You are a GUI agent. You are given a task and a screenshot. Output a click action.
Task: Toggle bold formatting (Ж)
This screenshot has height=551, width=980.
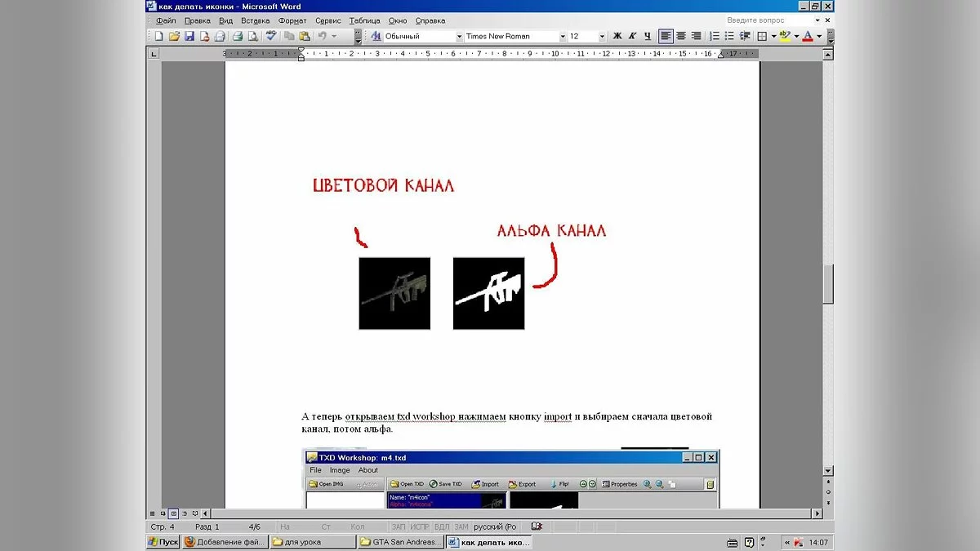[x=617, y=36]
